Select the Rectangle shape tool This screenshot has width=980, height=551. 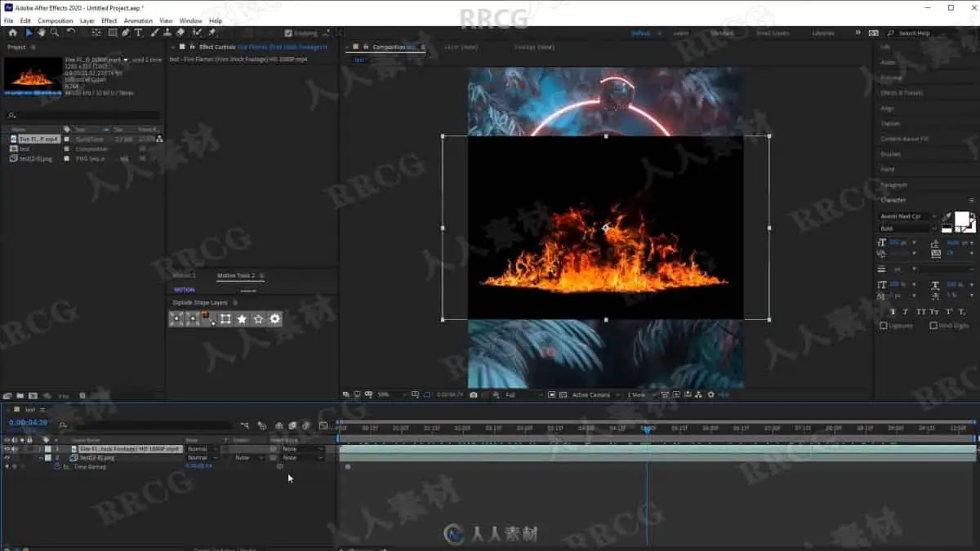[x=111, y=33]
